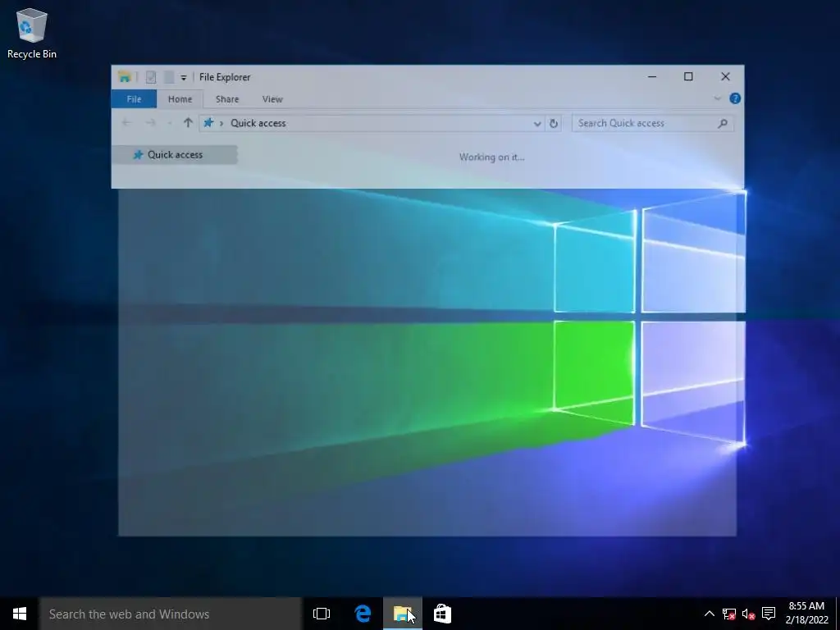
Task: Open the Action Center notifications icon
Action: [x=768, y=614]
